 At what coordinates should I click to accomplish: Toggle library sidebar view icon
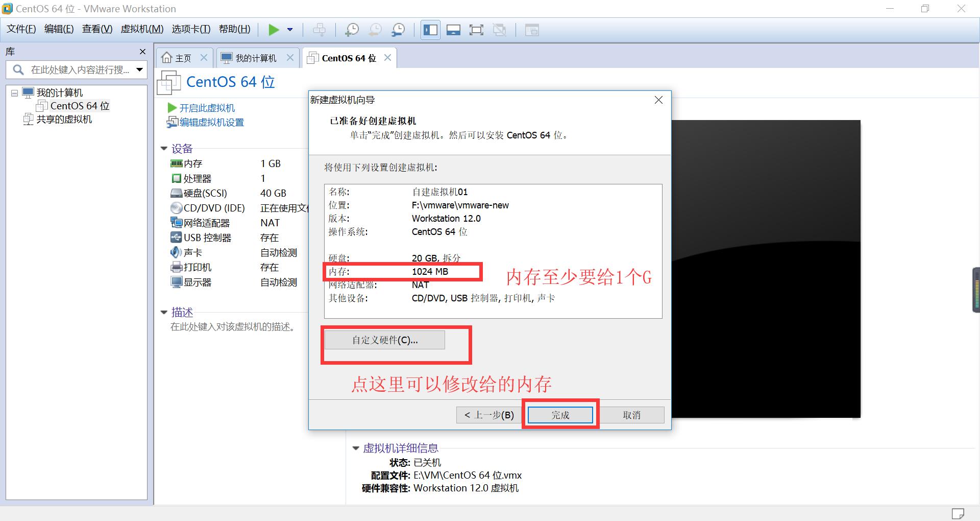(x=430, y=30)
